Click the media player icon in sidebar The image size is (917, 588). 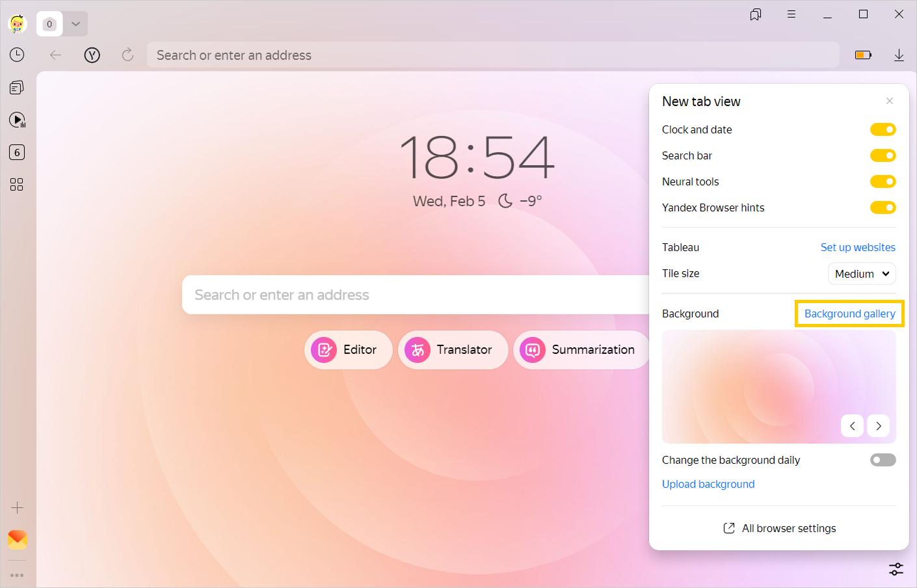point(17,120)
